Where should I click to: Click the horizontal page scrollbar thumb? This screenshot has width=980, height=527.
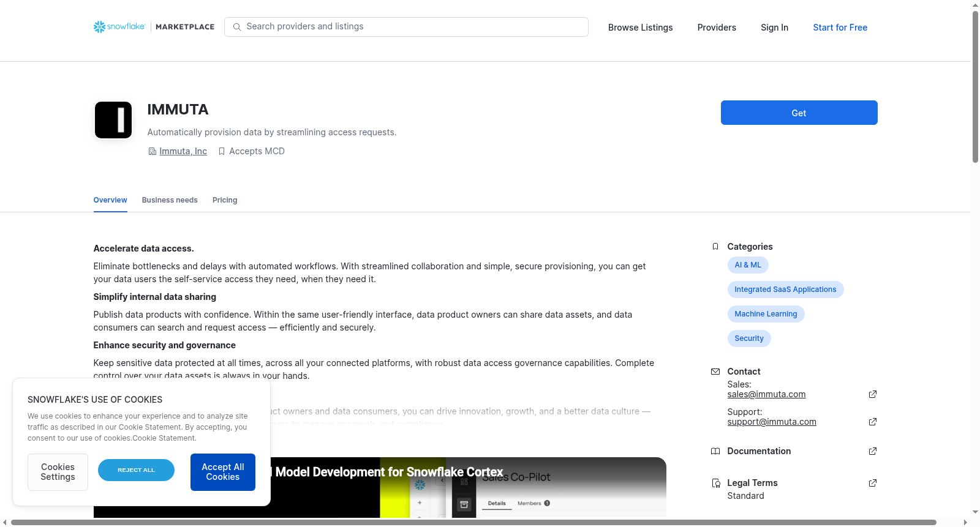(x=473, y=522)
